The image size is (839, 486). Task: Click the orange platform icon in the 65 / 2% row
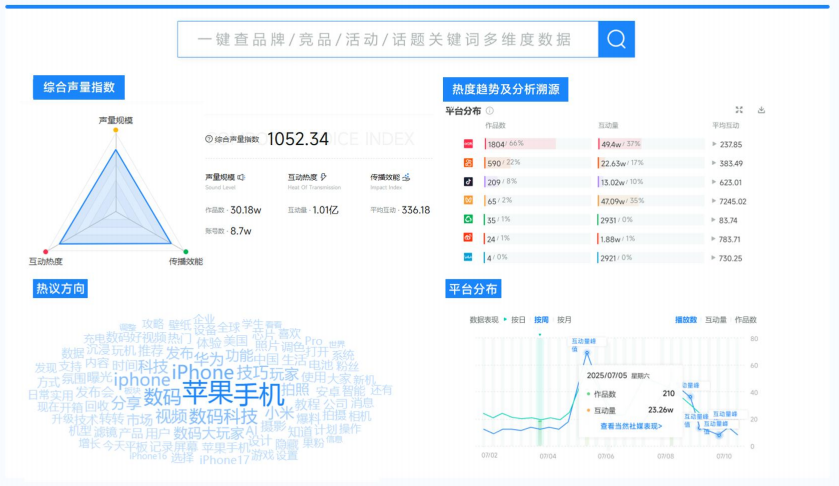point(468,200)
